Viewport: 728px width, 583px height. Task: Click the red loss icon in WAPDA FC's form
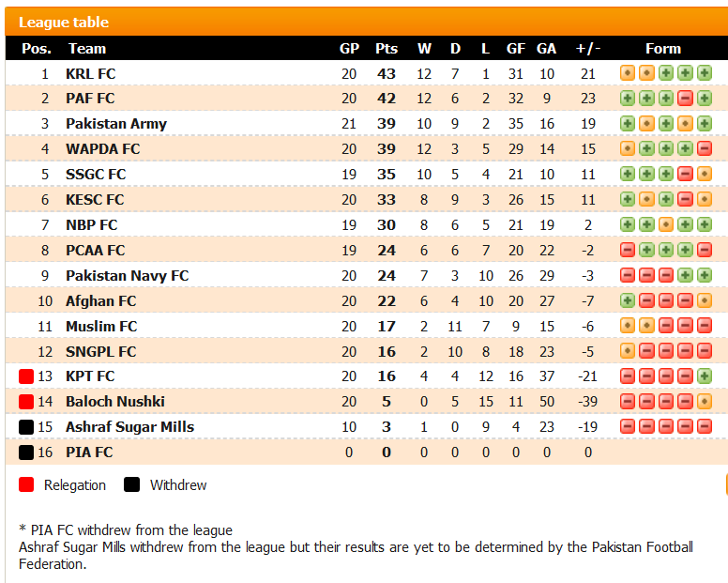(x=705, y=148)
